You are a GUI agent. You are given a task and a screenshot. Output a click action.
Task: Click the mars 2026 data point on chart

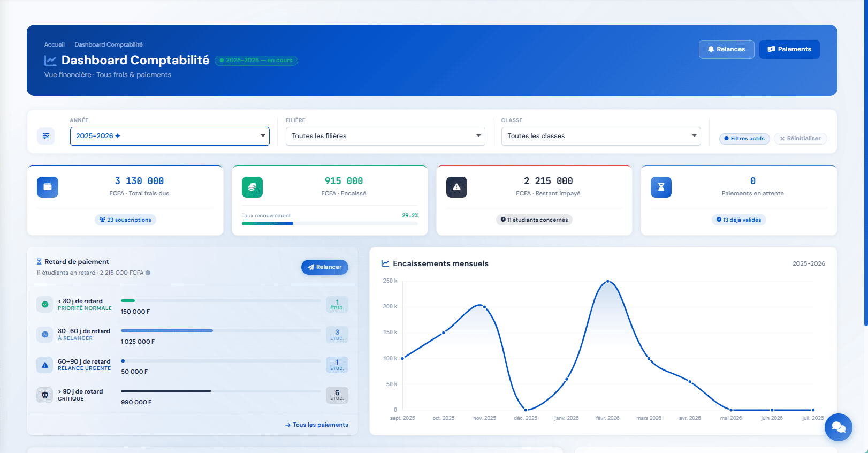(x=649, y=359)
